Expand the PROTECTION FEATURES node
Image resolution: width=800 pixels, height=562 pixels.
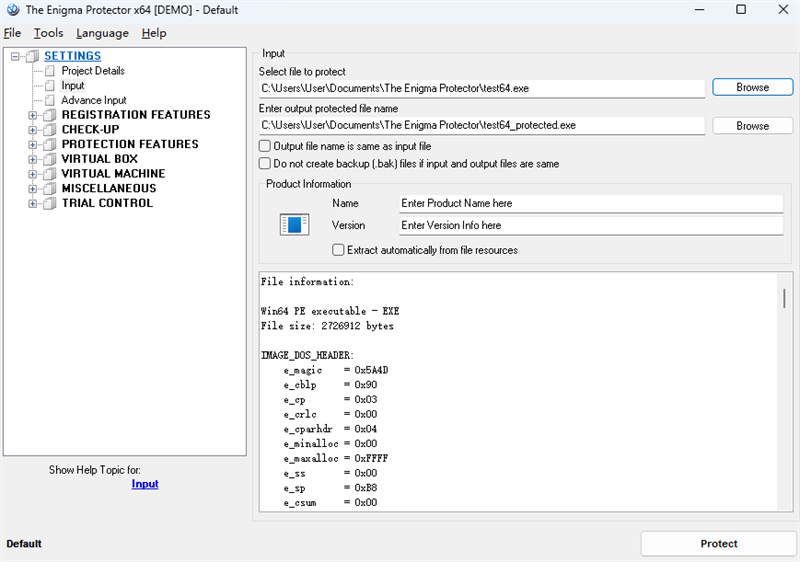(x=33, y=145)
